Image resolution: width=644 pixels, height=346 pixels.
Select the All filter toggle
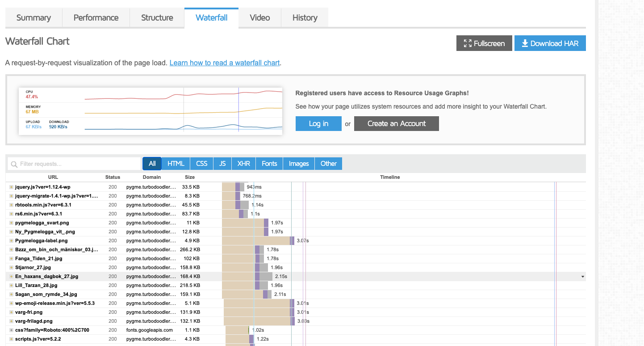pyautogui.click(x=152, y=164)
